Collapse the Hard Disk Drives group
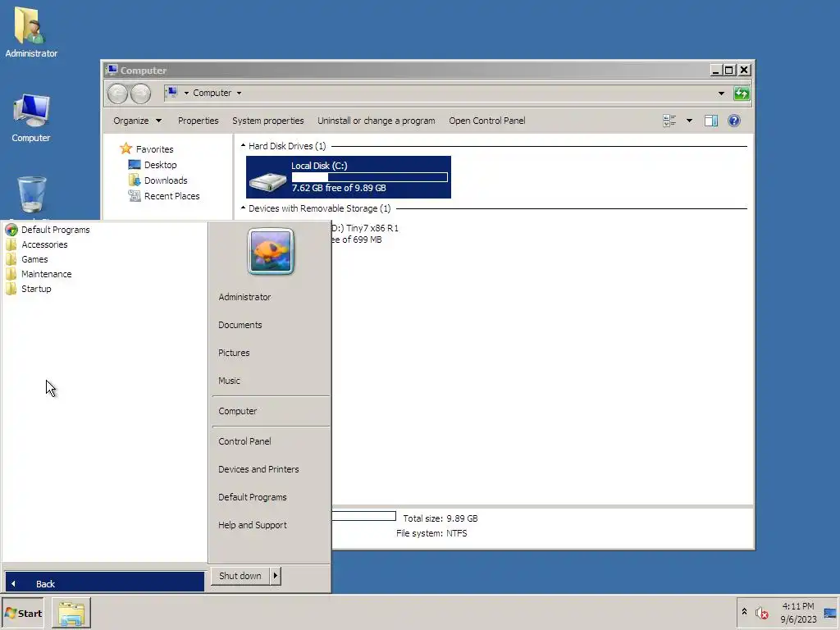The image size is (840, 630). pyautogui.click(x=243, y=146)
